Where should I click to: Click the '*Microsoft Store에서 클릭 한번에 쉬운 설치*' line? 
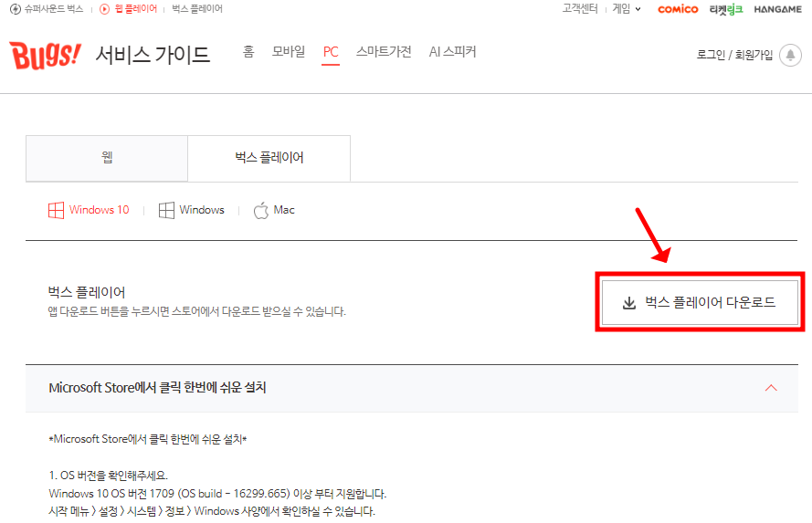tap(148, 439)
